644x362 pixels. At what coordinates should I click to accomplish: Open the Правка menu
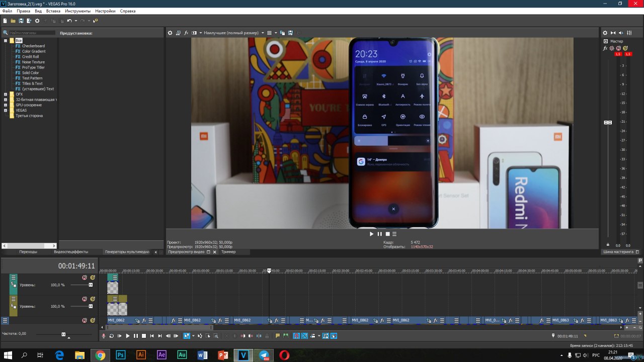[23, 11]
